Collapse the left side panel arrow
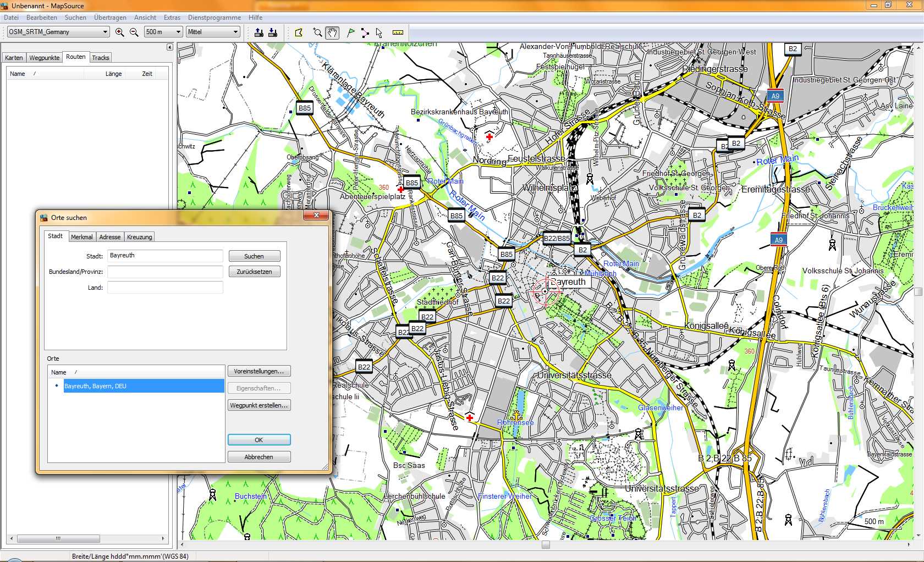 [170, 47]
